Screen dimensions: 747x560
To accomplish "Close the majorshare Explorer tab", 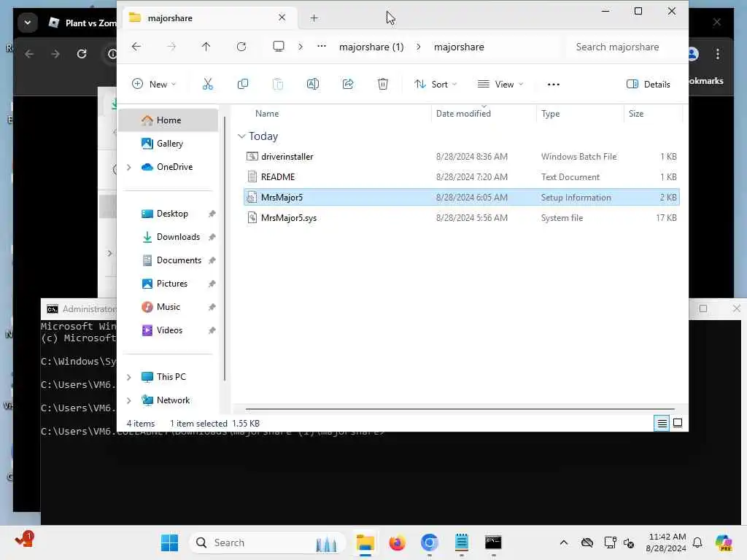I will pyautogui.click(x=282, y=17).
